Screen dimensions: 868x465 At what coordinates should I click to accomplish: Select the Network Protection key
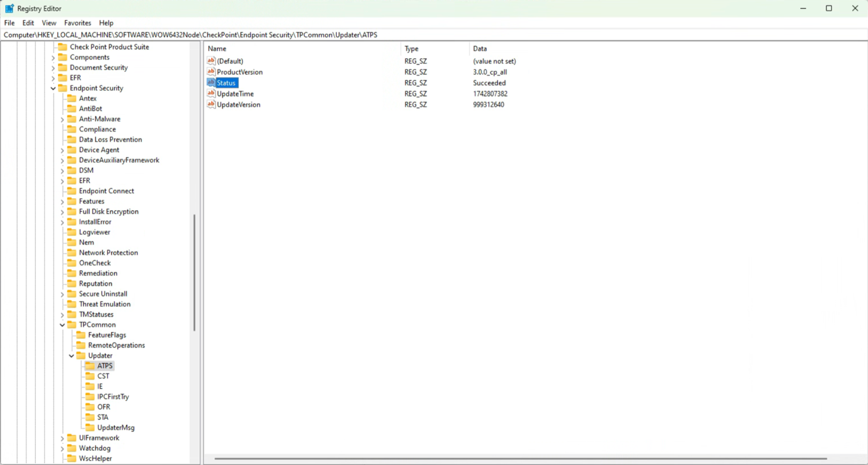108,252
